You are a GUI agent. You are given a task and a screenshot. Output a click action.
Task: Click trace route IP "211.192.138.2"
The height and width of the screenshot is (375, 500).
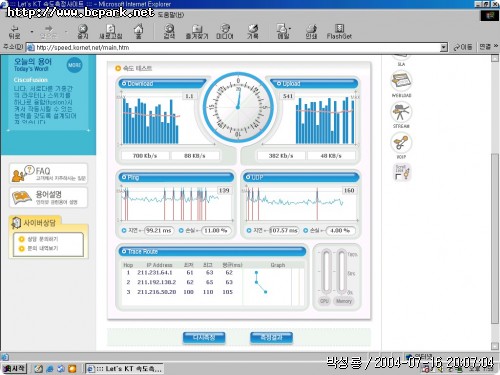[156, 282]
